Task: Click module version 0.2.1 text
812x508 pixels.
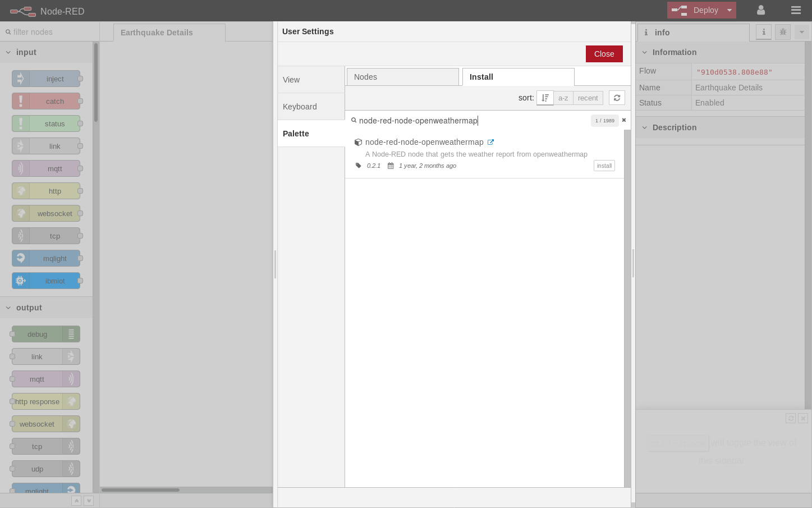Action: pyautogui.click(x=374, y=166)
